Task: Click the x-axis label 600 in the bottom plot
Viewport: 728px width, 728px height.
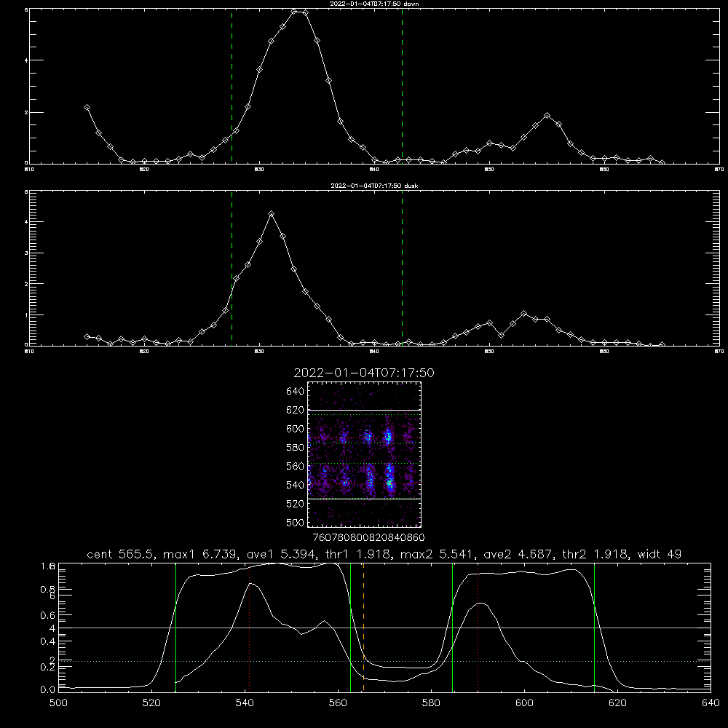Action: [x=524, y=703]
